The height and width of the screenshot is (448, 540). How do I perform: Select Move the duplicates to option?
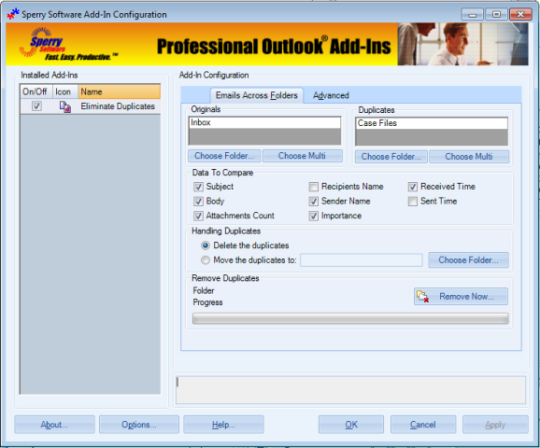coord(205,260)
